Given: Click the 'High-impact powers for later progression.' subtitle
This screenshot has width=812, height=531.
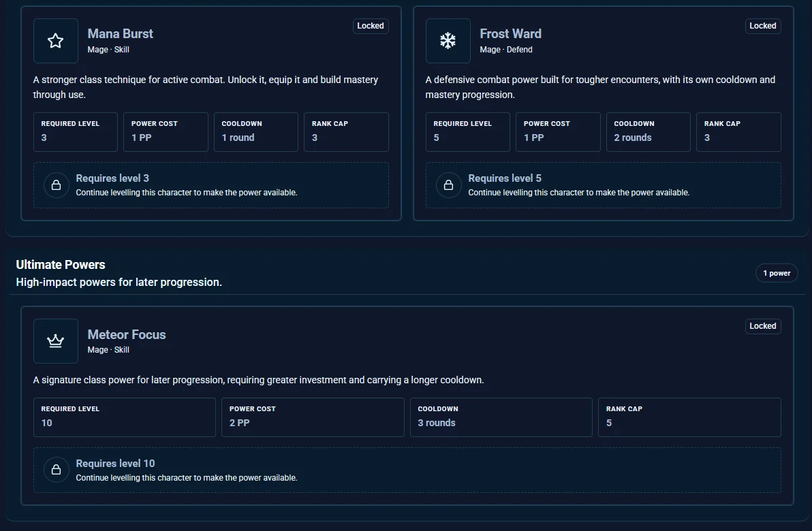Looking at the screenshot, I should pyautogui.click(x=119, y=282).
